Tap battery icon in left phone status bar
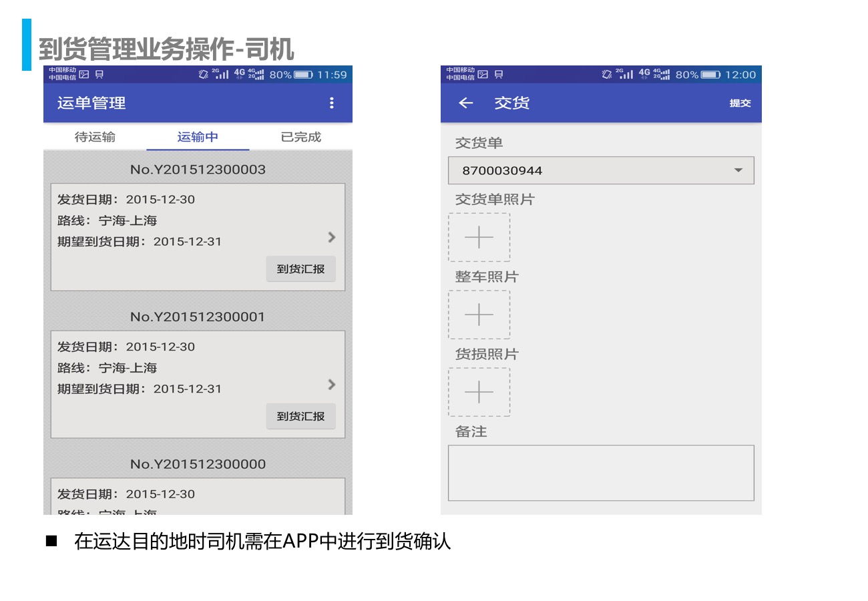Image resolution: width=868 pixels, height=601 pixels. point(303,75)
